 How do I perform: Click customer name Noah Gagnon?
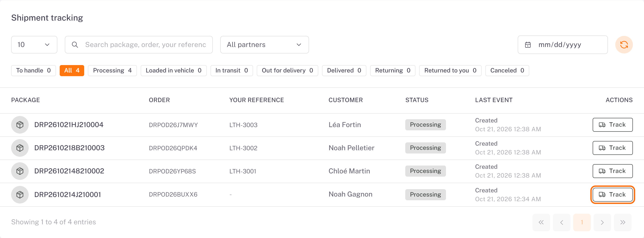[x=350, y=194]
